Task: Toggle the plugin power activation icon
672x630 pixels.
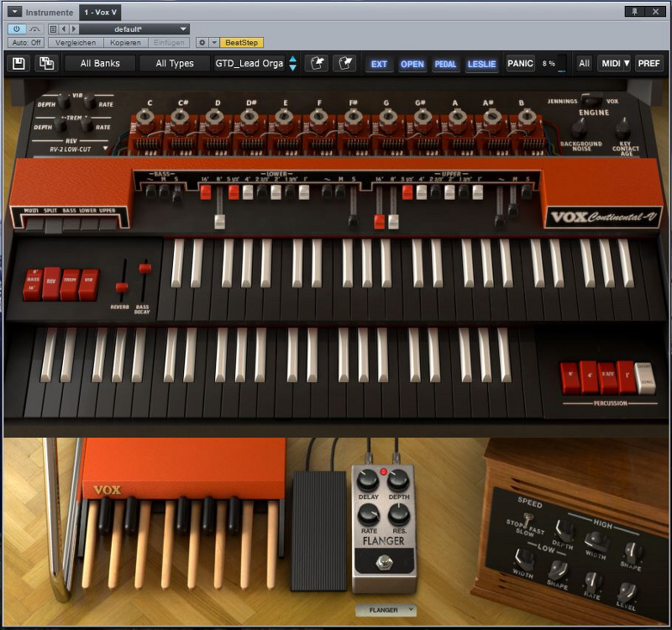Action: (x=17, y=29)
